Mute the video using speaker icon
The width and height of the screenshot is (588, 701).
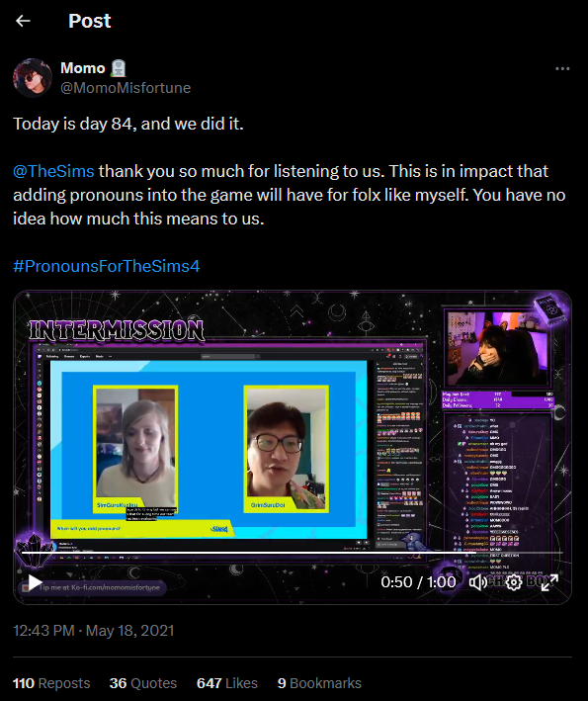tap(477, 582)
